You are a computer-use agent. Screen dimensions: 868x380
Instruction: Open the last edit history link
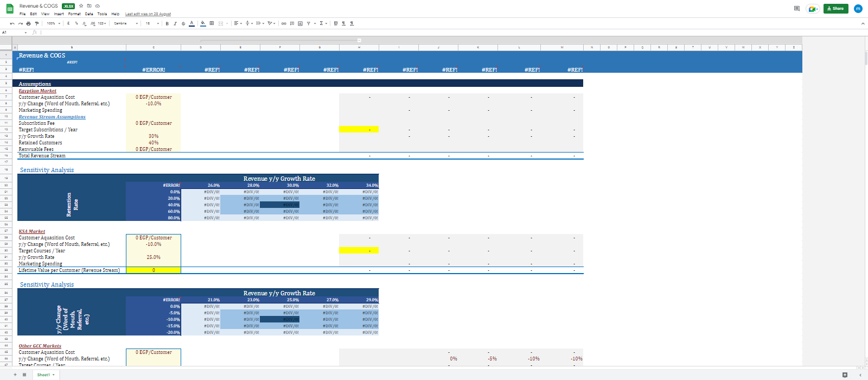pyautogui.click(x=148, y=14)
